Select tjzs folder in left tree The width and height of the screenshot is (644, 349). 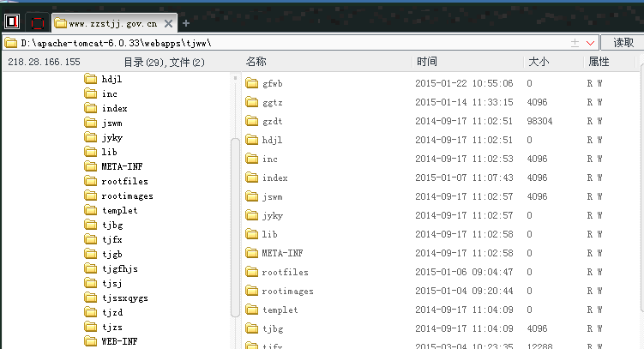[x=103, y=327]
